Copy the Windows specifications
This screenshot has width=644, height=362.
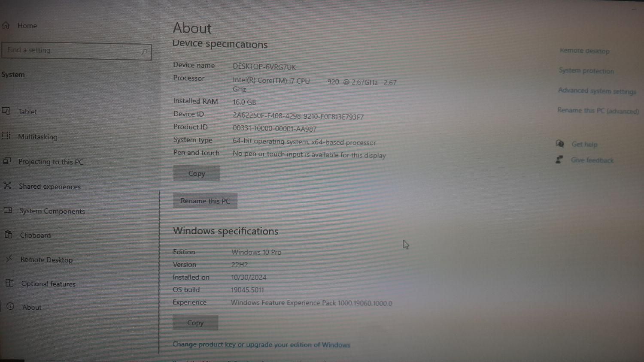[195, 323]
